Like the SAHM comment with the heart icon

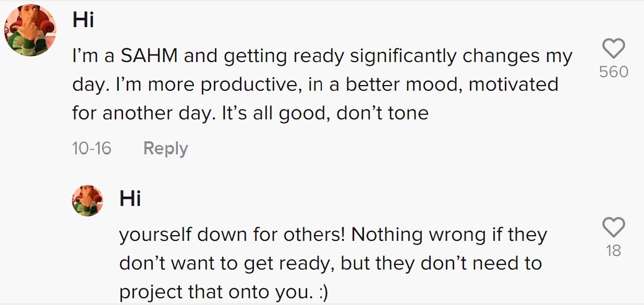[x=613, y=49]
